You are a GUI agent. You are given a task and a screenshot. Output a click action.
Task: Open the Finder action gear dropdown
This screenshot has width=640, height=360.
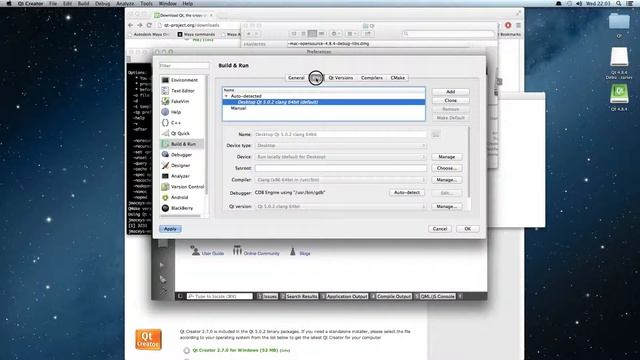pos(336,34)
